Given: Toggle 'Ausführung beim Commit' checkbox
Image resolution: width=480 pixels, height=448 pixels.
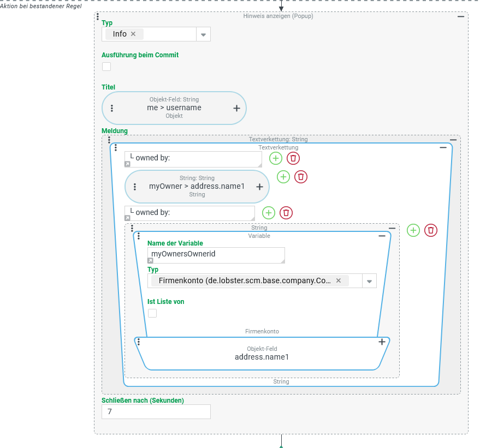Looking at the screenshot, I should pos(106,67).
